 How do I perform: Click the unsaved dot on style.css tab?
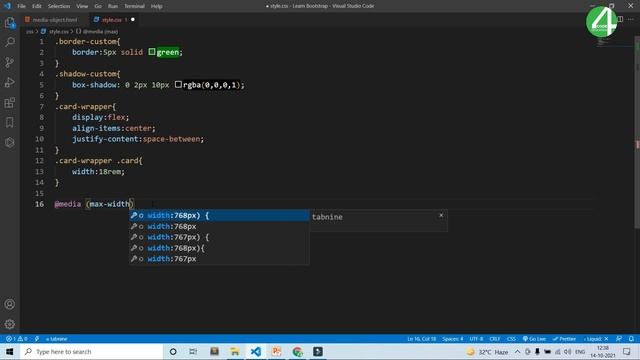(133, 20)
